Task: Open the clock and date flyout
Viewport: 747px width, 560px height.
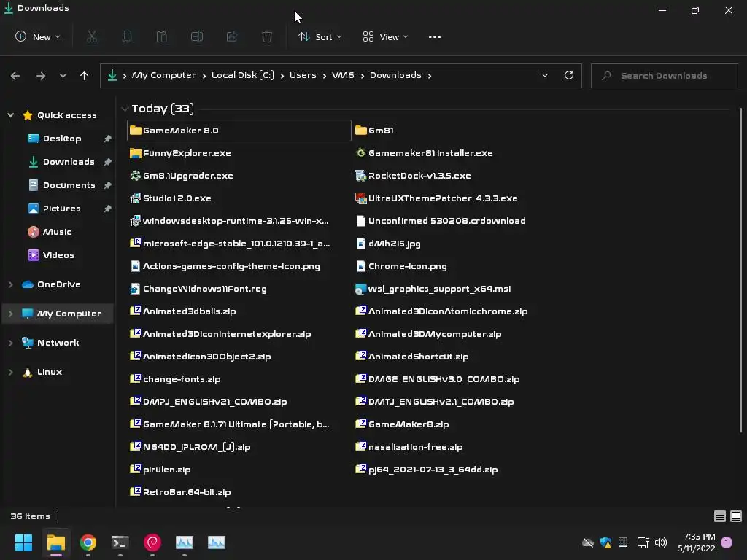Action: click(696, 542)
